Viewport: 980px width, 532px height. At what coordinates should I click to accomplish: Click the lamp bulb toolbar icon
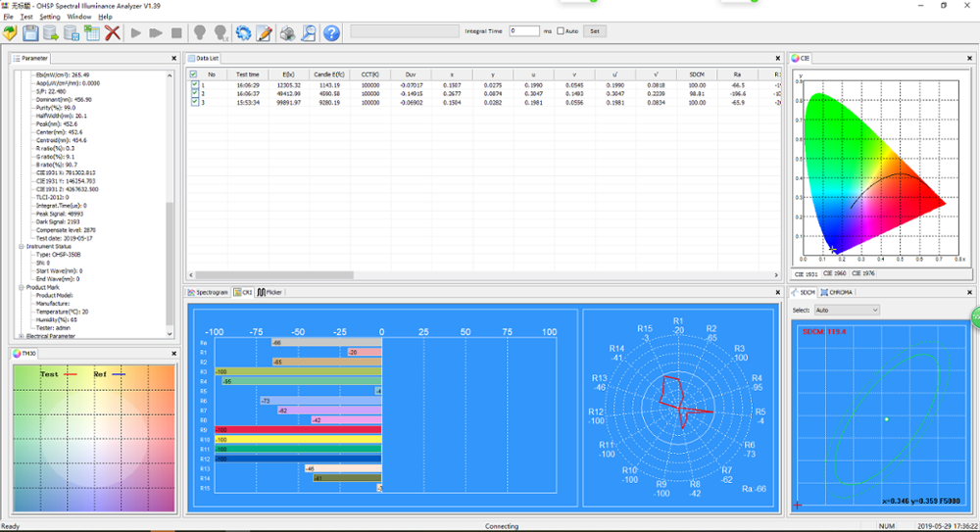[199, 33]
